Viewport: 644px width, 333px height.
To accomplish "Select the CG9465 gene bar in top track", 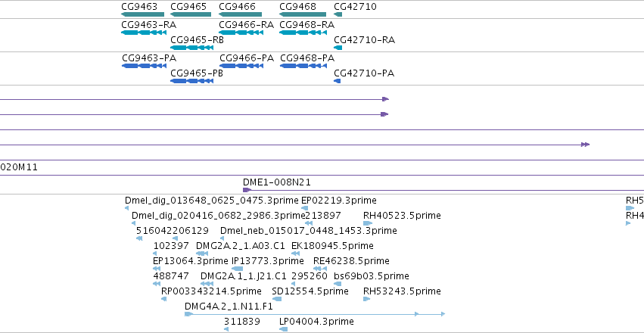I will click(x=191, y=15).
